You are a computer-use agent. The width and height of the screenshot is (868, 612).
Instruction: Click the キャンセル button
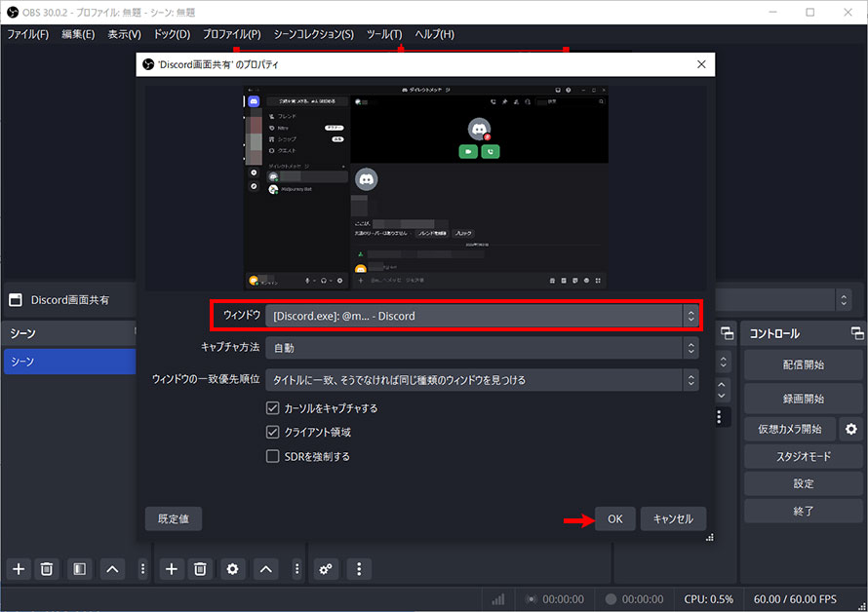(673, 519)
